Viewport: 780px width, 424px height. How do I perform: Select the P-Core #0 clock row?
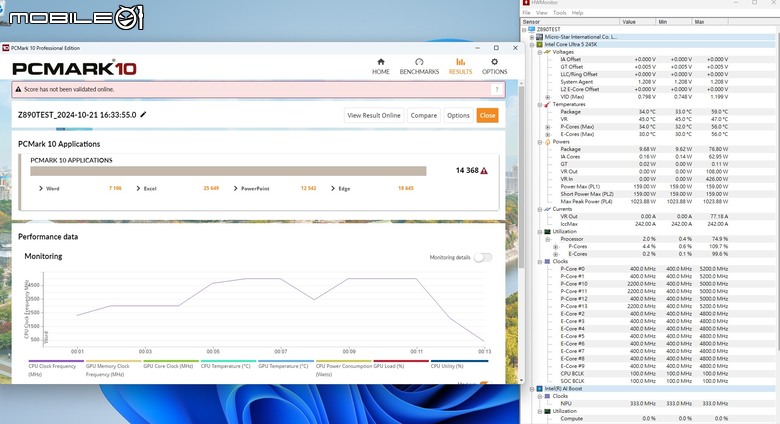[x=644, y=269]
